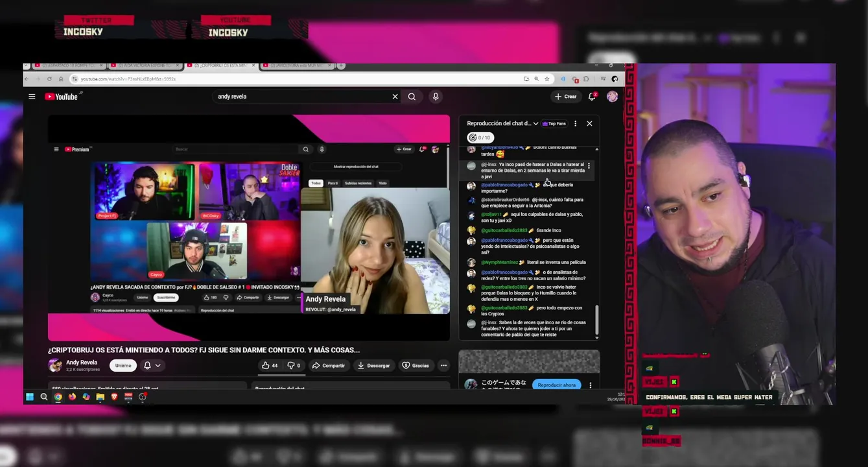Viewport: 868px width, 467px height.
Task: Dislike the video with thumbs down
Action: [x=294, y=366]
